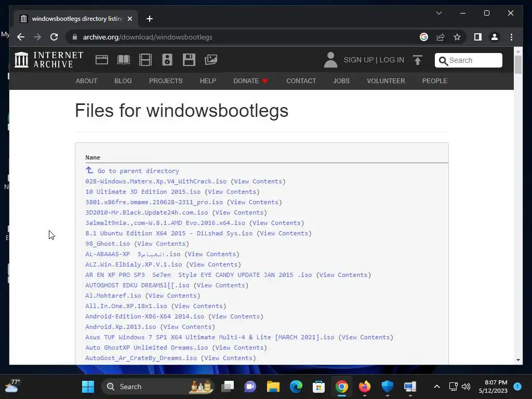Bookmark this page with star icon
The width and height of the screenshot is (532, 399).
(x=457, y=37)
